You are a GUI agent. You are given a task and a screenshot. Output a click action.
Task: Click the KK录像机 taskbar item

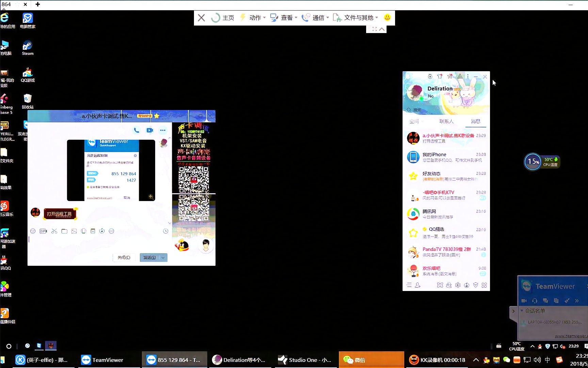pyautogui.click(x=437, y=360)
